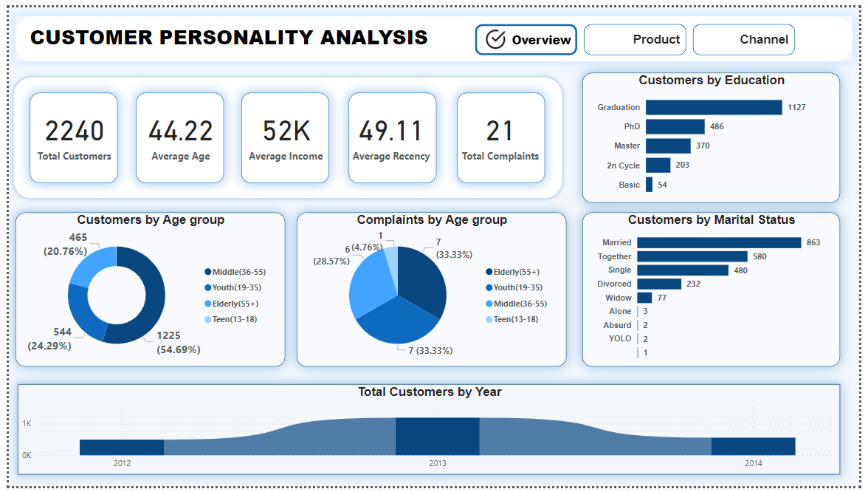
Task: Click the 'CUSTOMER PERSONALITY ANALYSIS' heading
Action: click(229, 38)
